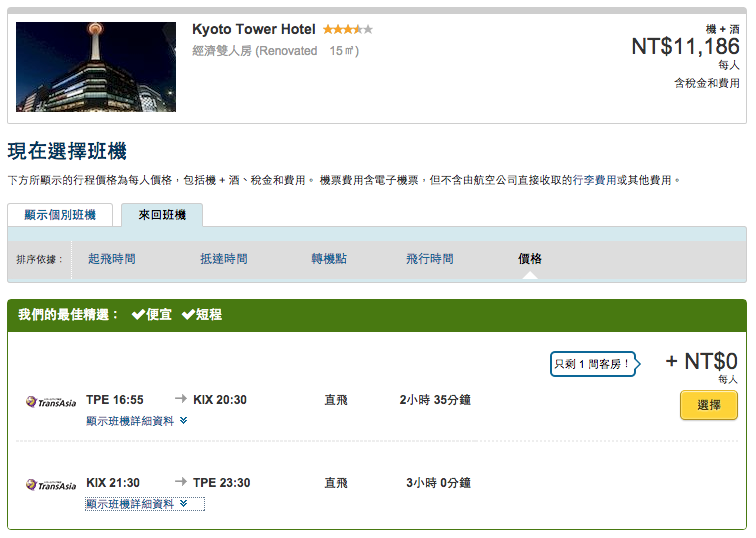
Task: Open the Kyoto Tower Hotel photo thumbnail
Action: (x=96, y=67)
